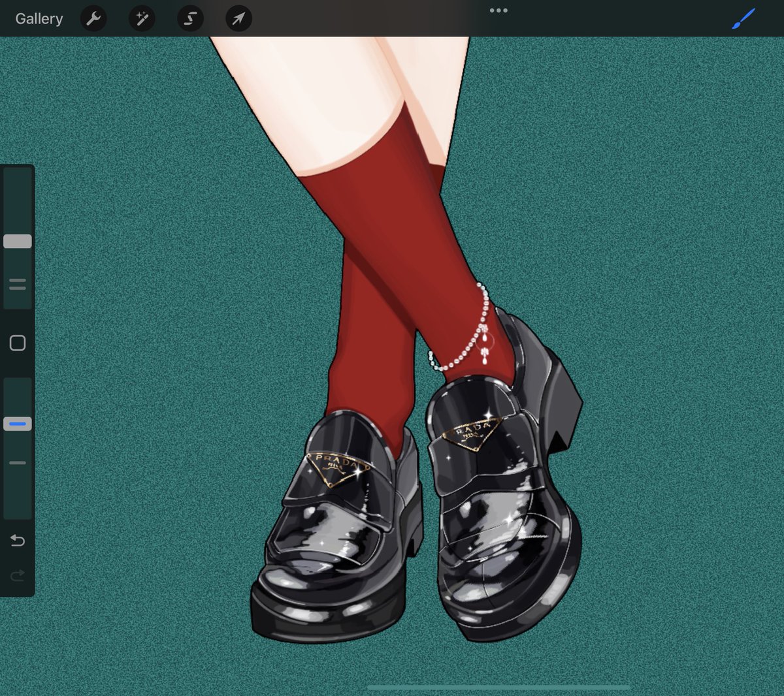Click the brush size slider handle
Screen dimensions: 784x696
pos(18,242)
